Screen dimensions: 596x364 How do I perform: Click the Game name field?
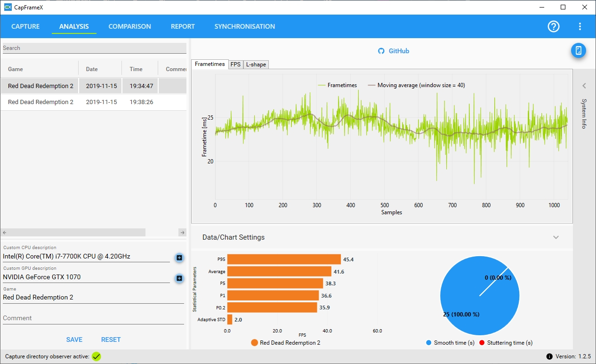(x=93, y=298)
